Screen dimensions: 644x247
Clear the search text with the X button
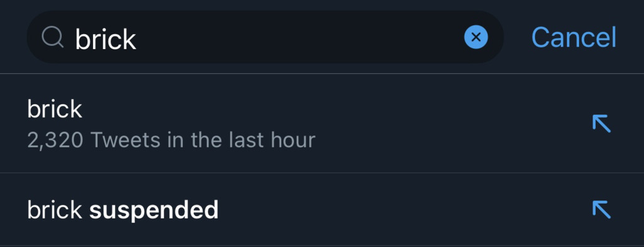[476, 37]
